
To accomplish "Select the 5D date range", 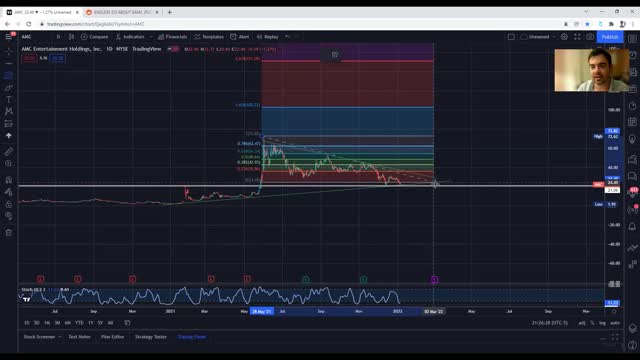I will [x=37, y=323].
